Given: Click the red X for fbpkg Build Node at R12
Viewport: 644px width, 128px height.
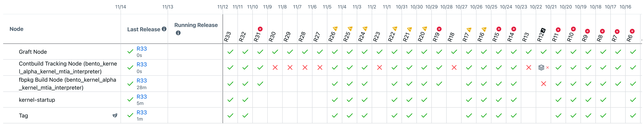Looking at the screenshot, I should (x=543, y=84).
